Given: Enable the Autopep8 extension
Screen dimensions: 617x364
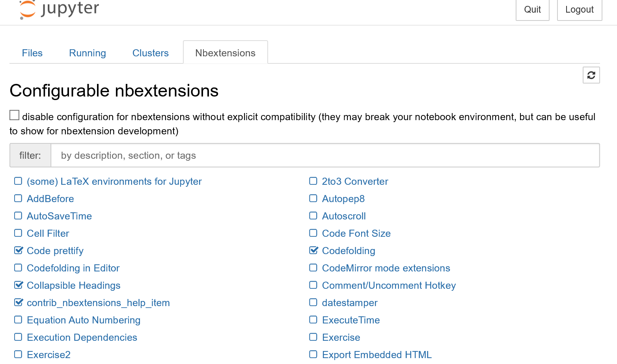Looking at the screenshot, I should coord(313,198).
